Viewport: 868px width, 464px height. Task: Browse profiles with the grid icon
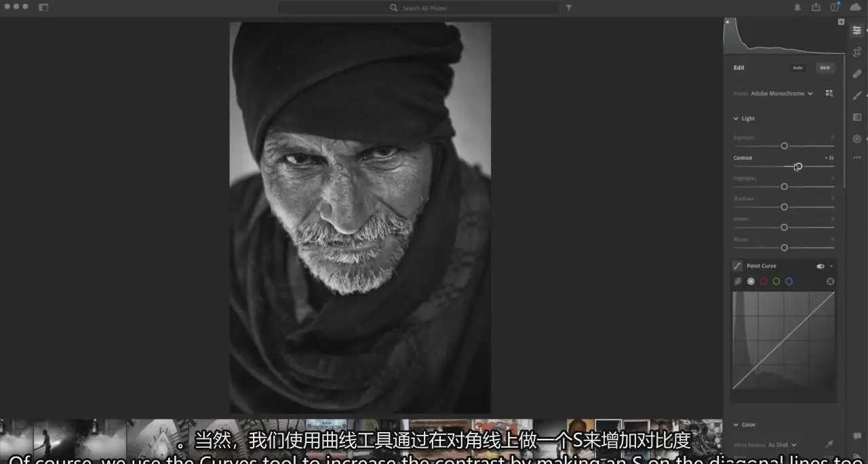(x=829, y=93)
